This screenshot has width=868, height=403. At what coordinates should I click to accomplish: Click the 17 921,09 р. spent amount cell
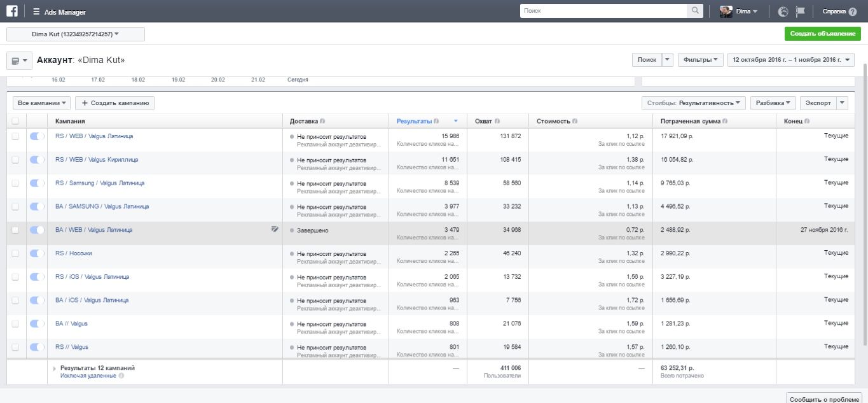[679, 136]
